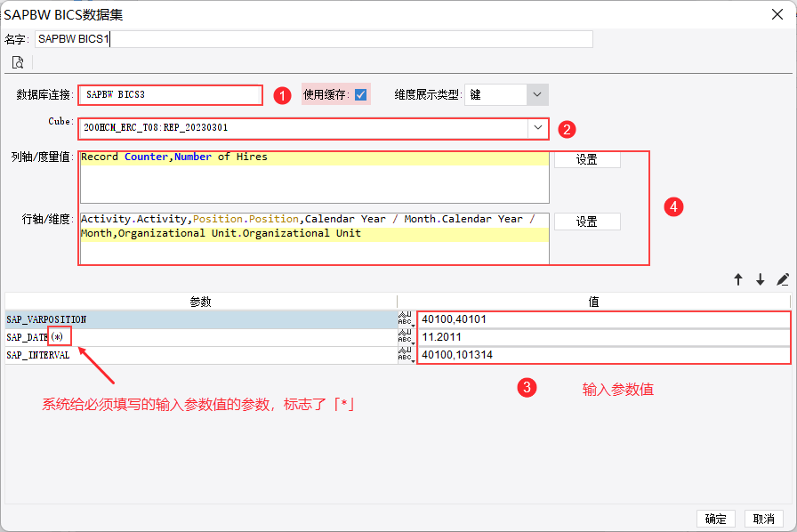This screenshot has height=532, width=797.
Task: Move parameter down with arrow icon
Action: 760,279
